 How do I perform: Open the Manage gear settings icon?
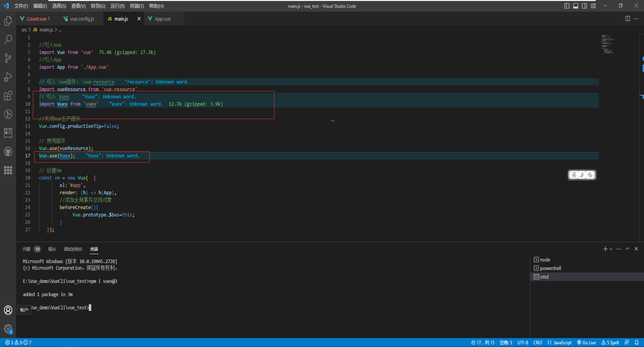(8, 329)
